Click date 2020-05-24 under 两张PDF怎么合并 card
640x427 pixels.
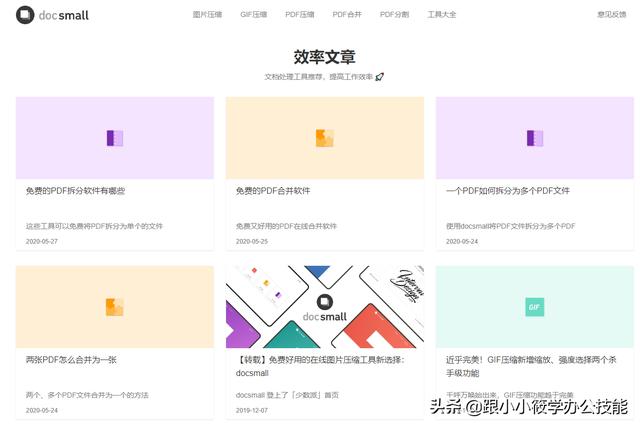42,410
